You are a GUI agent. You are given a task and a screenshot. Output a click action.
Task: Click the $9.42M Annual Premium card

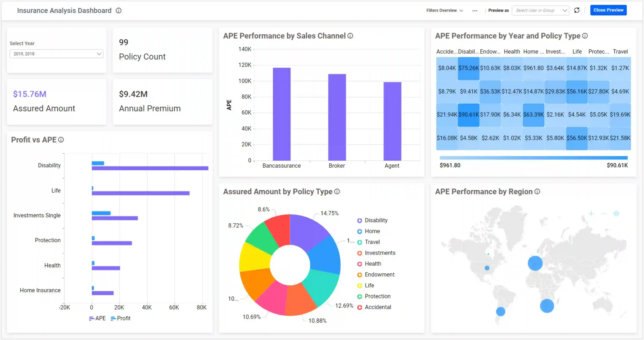coord(162,102)
